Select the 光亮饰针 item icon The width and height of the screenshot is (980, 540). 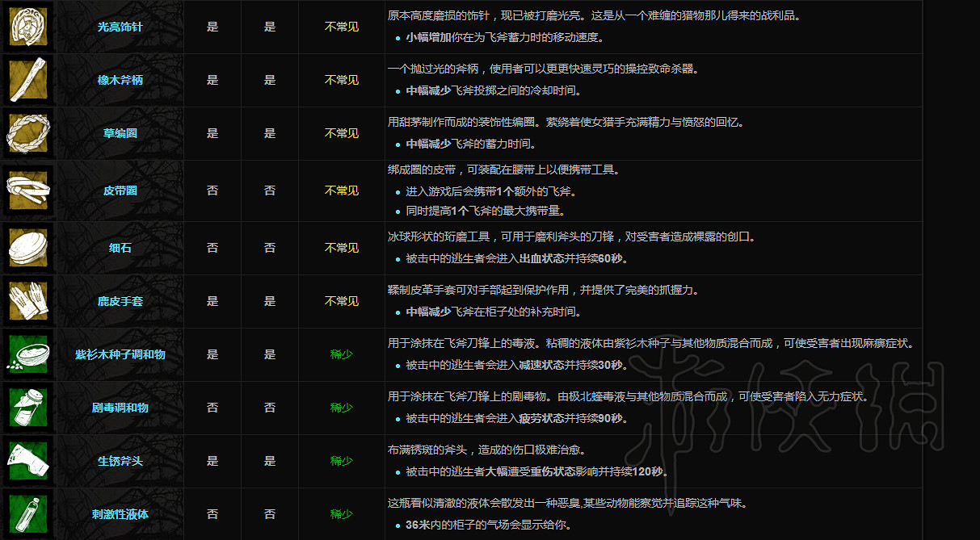click(x=27, y=27)
